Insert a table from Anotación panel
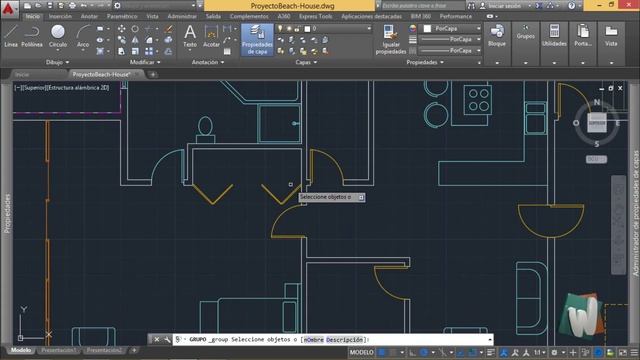 pos(227,51)
